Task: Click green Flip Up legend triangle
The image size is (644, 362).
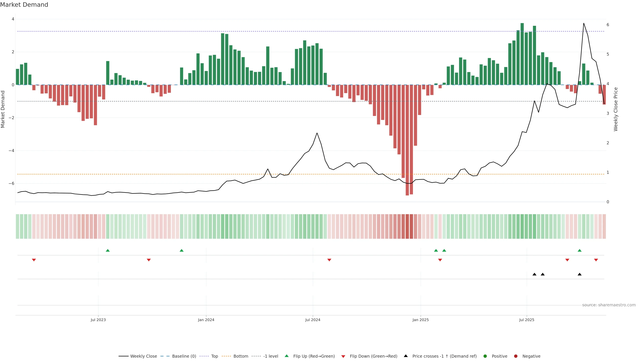Action: [287, 356]
